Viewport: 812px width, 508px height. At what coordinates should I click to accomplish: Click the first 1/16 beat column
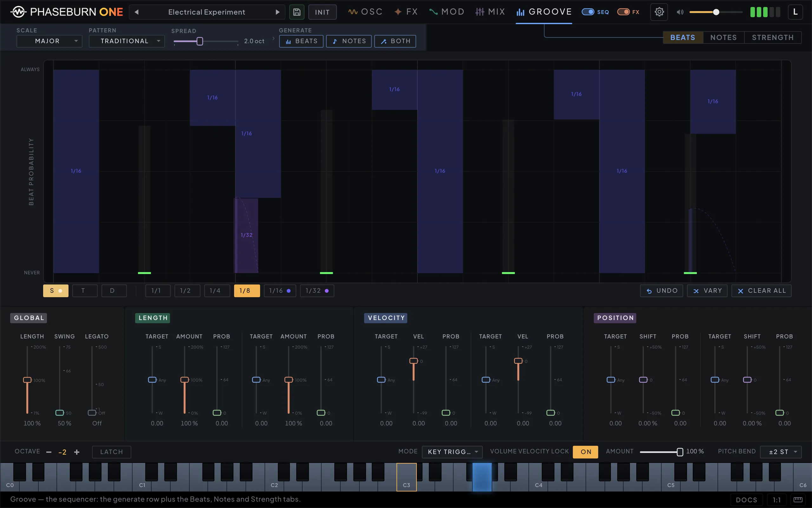(76, 171)
